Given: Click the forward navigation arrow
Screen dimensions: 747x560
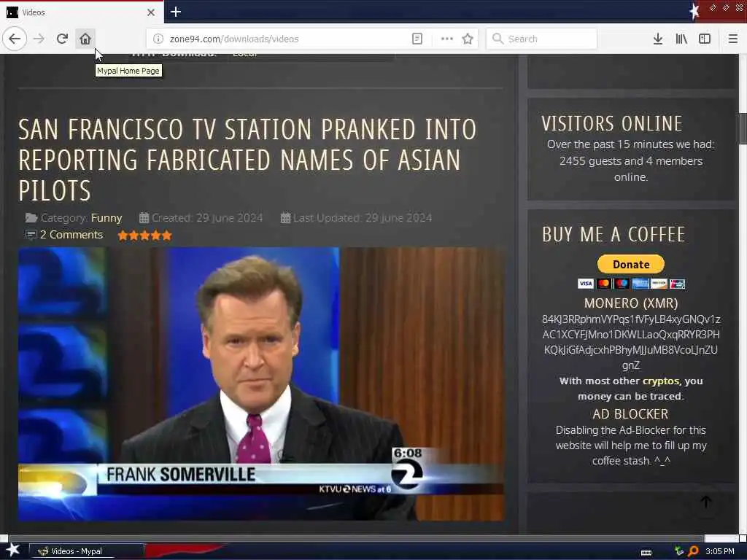Looking at the screenshot, I should (39, 39).
